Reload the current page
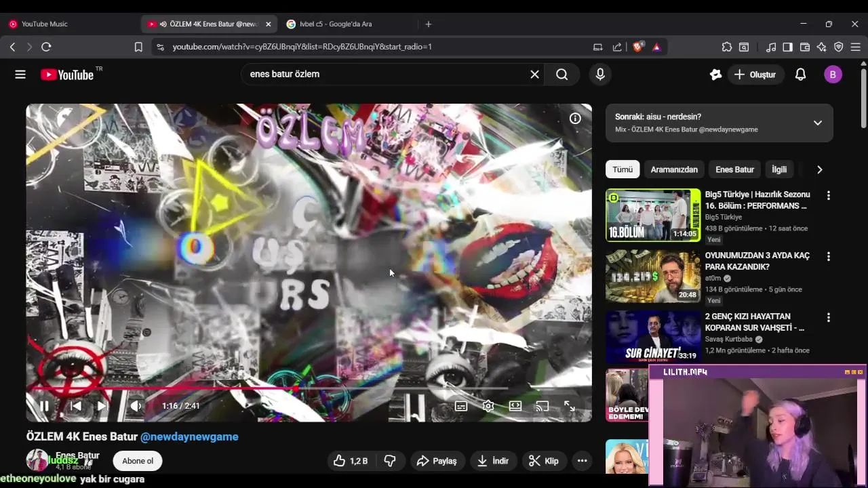The height and width of the screenshot is (488, 868). point(46,47)
